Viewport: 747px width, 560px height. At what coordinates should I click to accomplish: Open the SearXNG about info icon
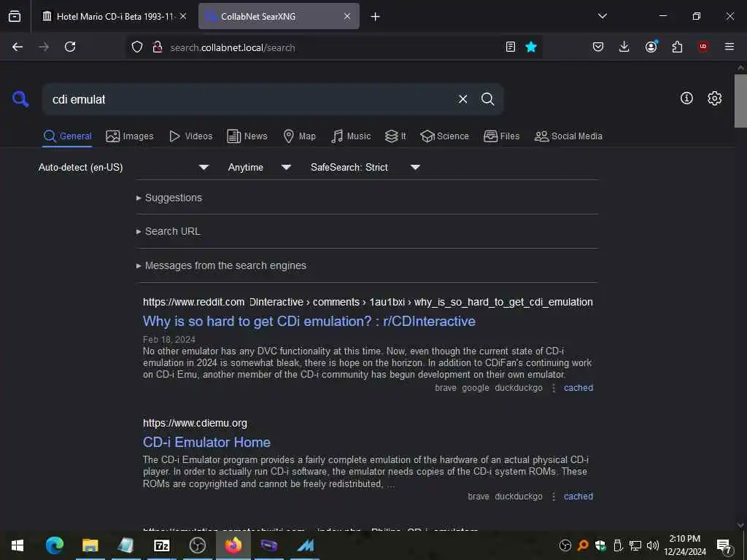point(686,98)
